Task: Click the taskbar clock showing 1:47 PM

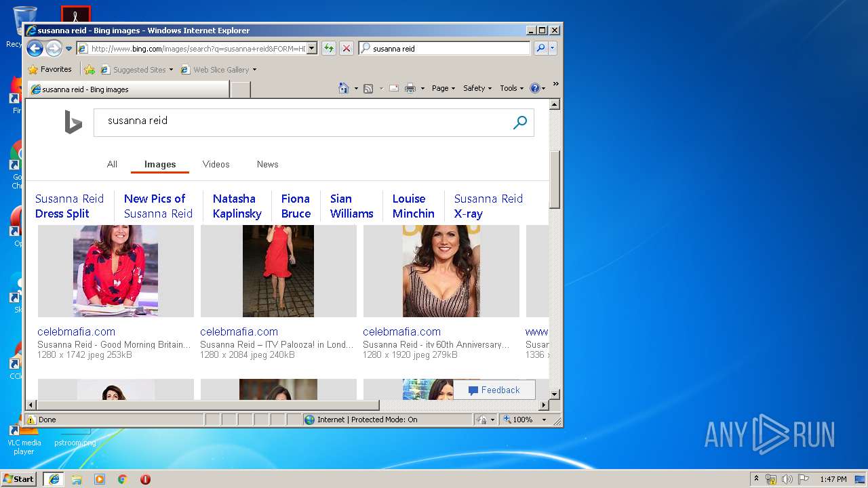Action: pyautogui.click(x=833, y=479)
